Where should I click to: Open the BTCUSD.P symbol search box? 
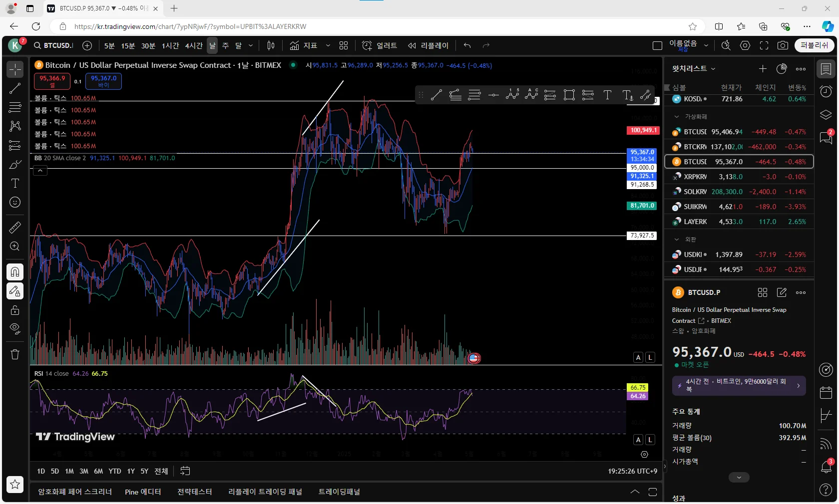point(53,45)
